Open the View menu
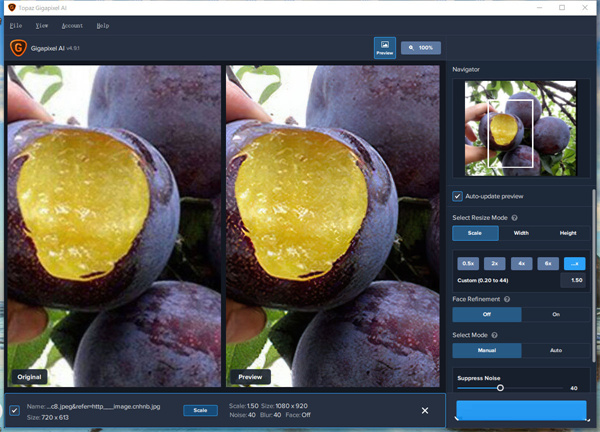 pos(42,25)
